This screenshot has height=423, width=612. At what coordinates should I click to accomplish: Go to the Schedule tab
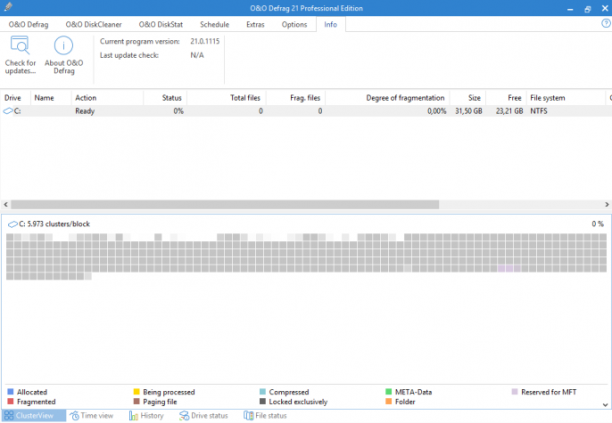point(215,25)
